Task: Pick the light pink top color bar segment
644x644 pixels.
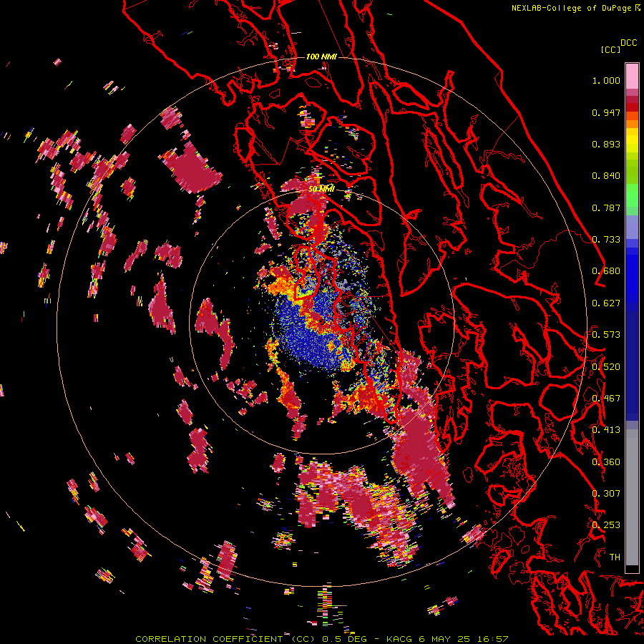Action: (x=632, y=76)
